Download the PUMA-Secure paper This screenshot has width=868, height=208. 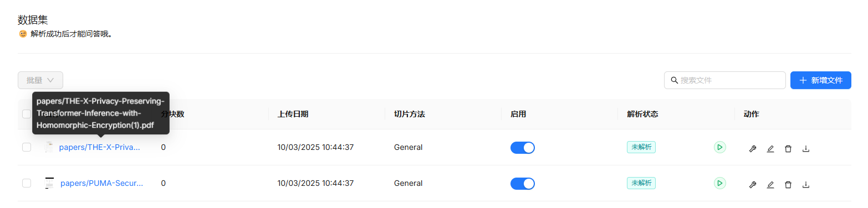pyautogui.click(x=806, y=184)
